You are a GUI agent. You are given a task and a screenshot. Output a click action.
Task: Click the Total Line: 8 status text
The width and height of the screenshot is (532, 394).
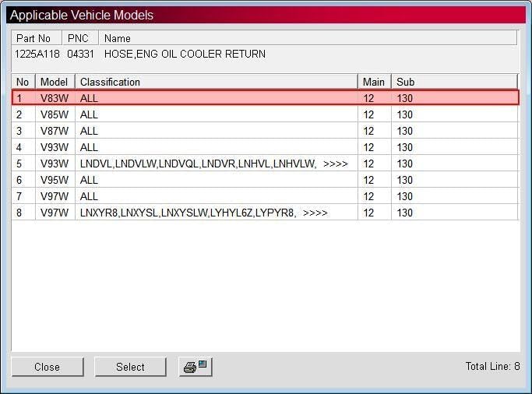pyautogui.click(x=492, y=366)
